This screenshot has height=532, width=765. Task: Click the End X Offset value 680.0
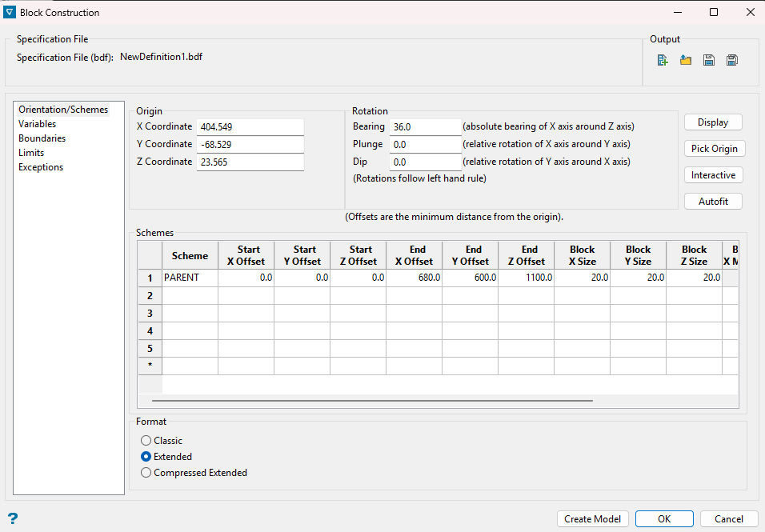click(415, 278)
